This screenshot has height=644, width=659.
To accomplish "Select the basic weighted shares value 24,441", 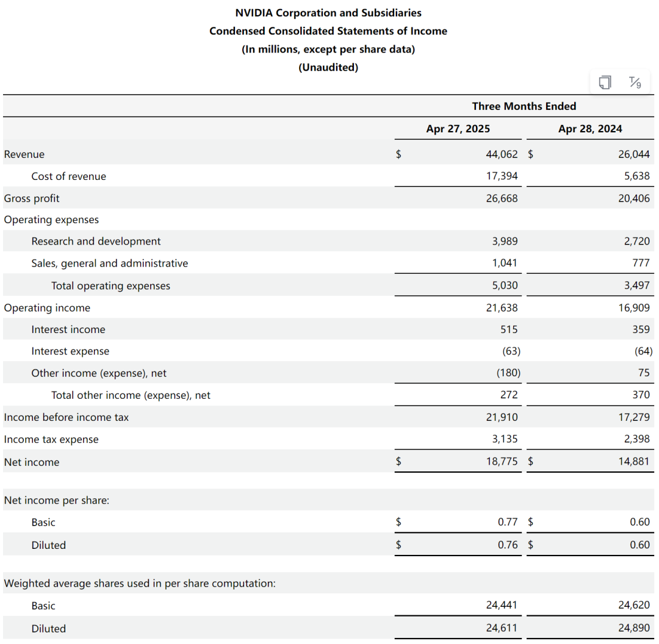I will [x=502, y=605].
